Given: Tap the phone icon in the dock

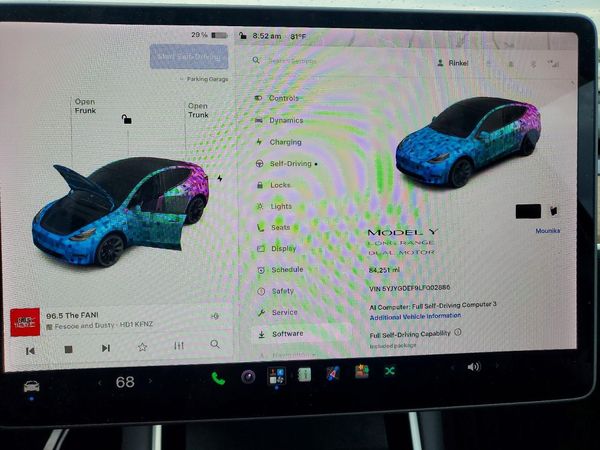Looking at the screenshot, I should pyautogui.click(x=218, y=378).
